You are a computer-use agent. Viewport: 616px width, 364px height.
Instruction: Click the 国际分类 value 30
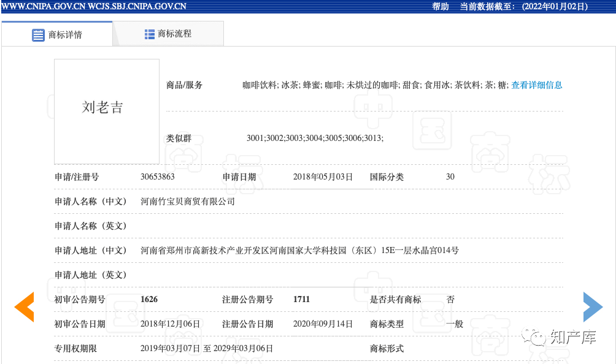click(450, 176)
